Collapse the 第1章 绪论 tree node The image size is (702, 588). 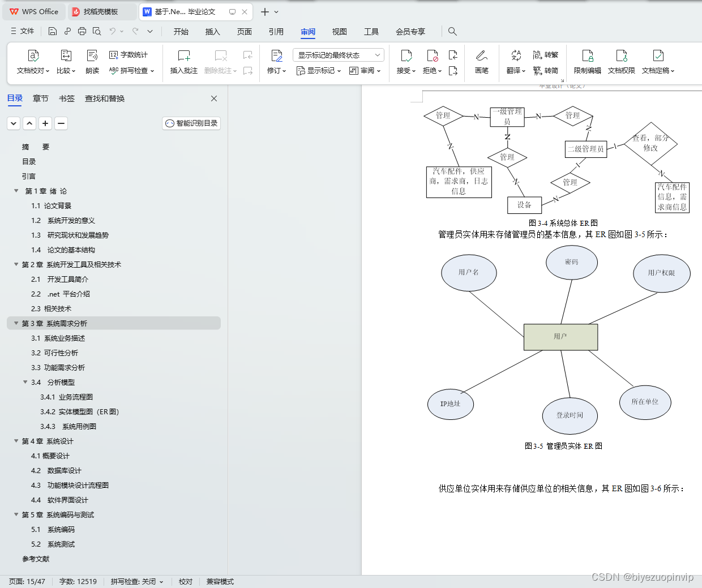point(16,191)
